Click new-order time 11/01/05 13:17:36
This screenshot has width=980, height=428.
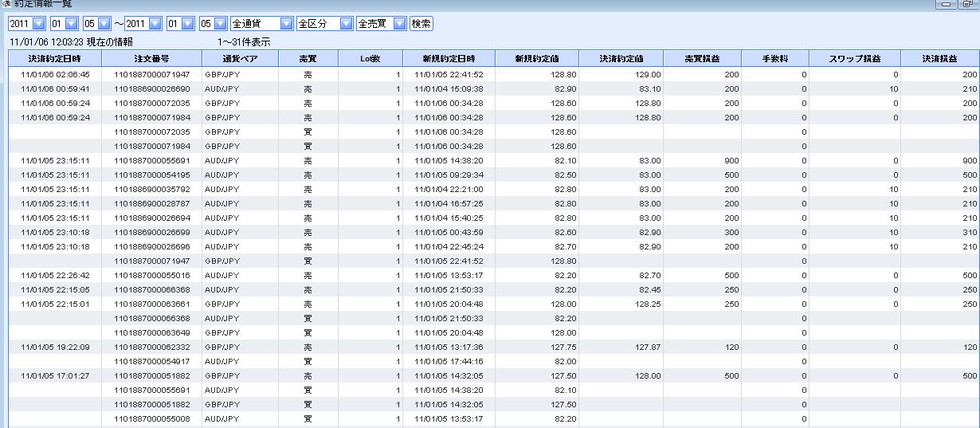coord(449,347)
